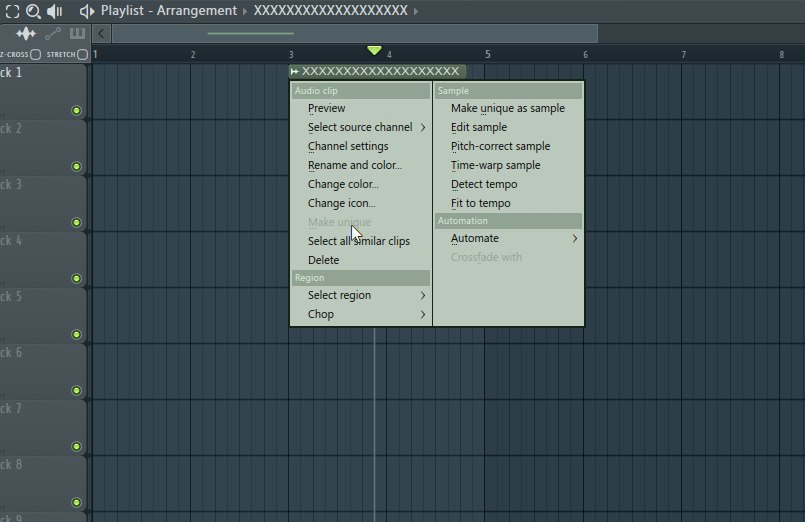Viewport: 805px width, 522px height.
Task: Click the horizontal scrollbar thumb of the playlist
Action: pos(355,34)
